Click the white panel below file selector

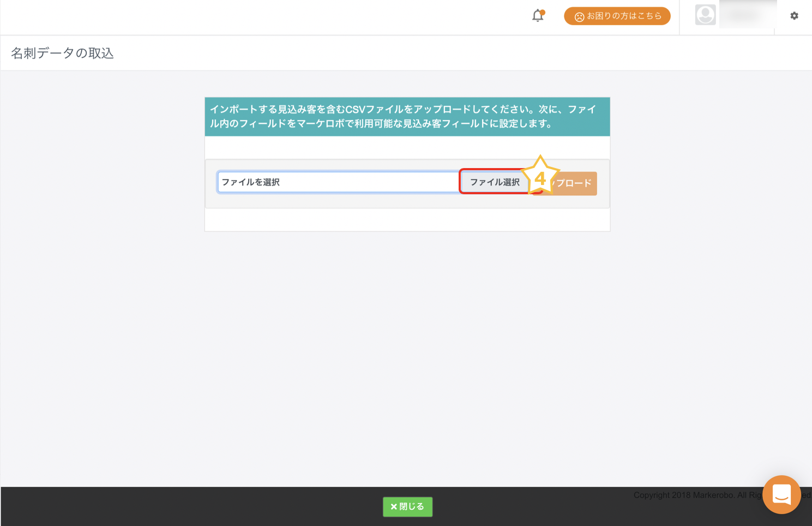coord(407,220)
